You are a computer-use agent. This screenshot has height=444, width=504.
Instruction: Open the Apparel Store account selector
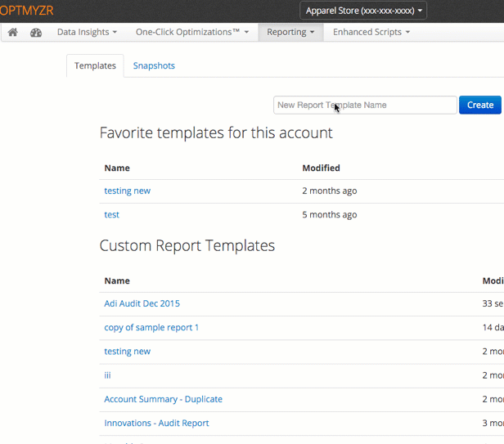pyautogui.click(x=363, y=11)
